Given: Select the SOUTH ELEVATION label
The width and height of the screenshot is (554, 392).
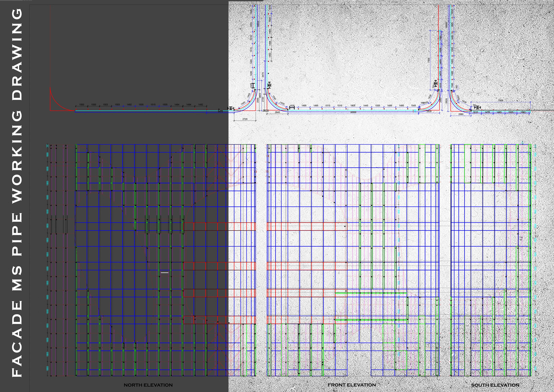Looking at the screenshot, I should pos(495,385).
